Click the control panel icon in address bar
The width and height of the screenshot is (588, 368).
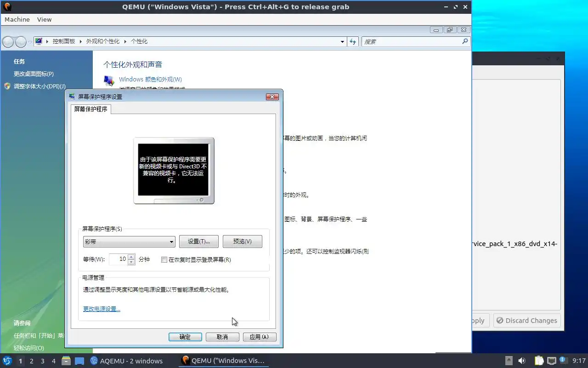(39, 41)
